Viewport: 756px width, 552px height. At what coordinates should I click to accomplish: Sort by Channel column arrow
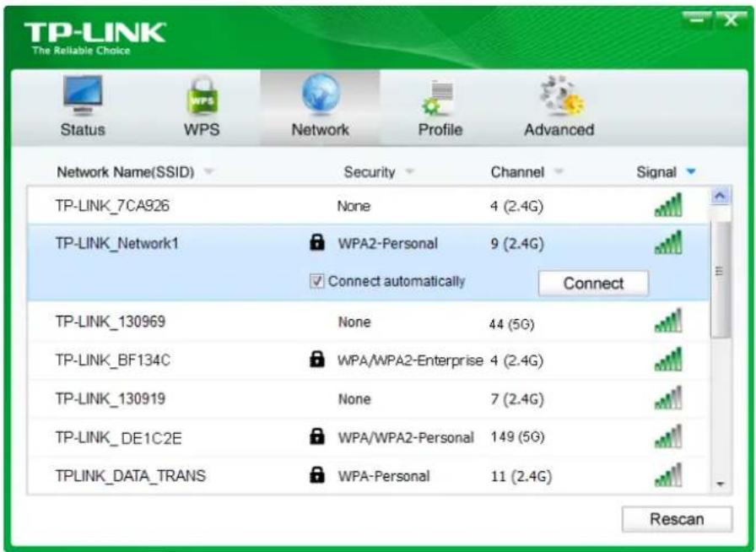click(559, 170)
